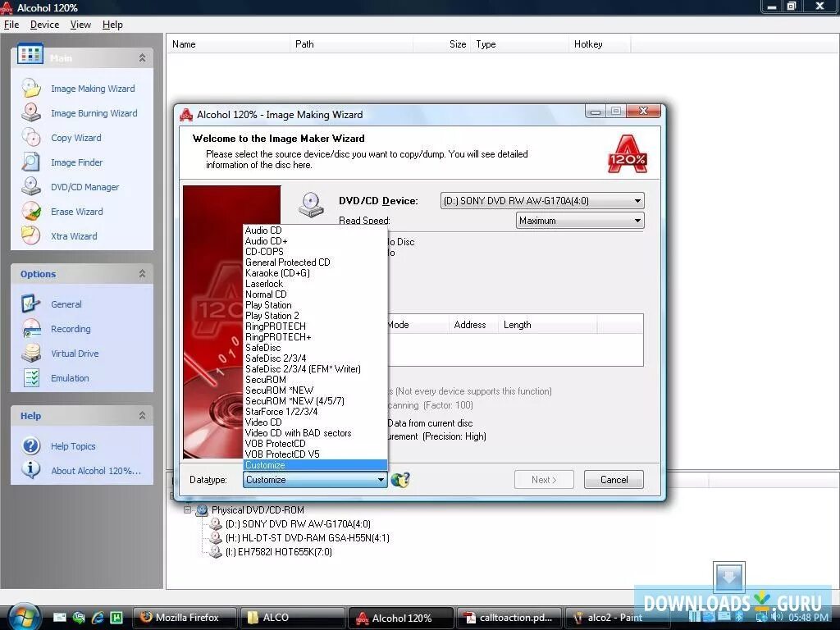Select Customize in the datatype list
Image resolution: width=840 pixels, height=630 pixels.
(315, 465)
